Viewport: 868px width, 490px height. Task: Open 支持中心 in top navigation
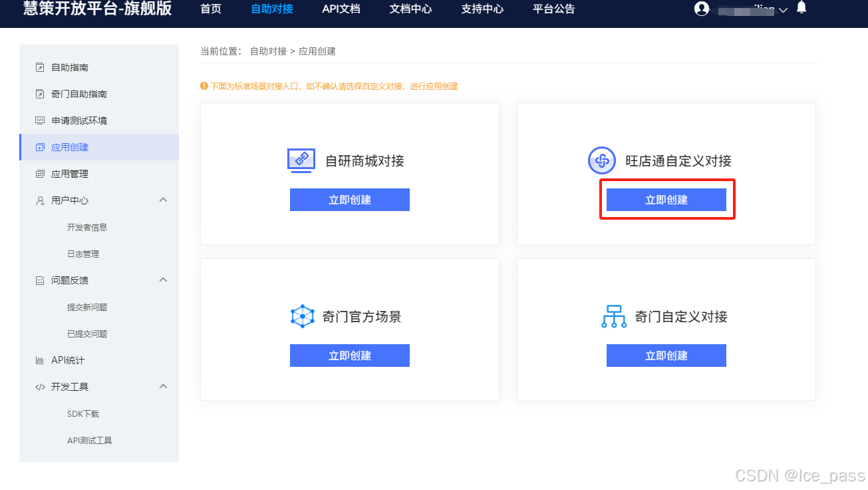(482, 9)
